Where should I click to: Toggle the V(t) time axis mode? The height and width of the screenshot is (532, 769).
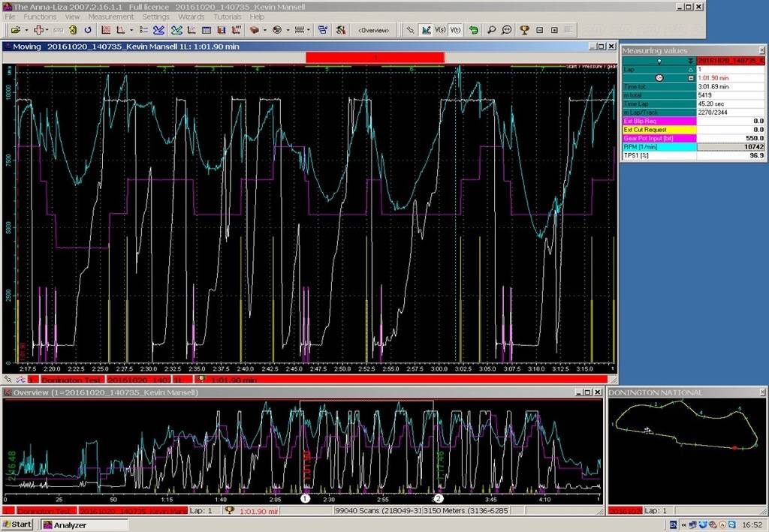click(455, 30)
